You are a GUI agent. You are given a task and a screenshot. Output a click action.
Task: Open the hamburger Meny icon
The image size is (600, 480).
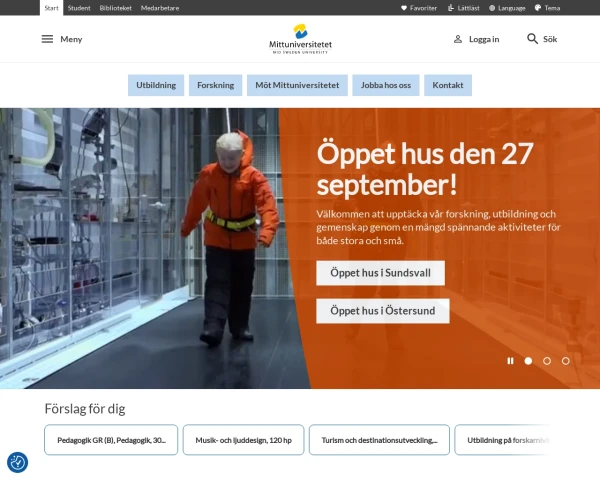(47, 39)
